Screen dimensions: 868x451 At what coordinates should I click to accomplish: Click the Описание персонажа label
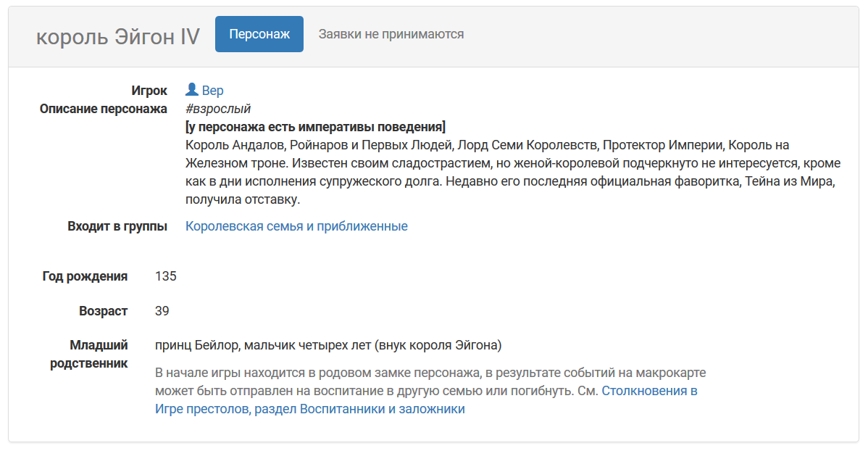click(x=104, y=109)
